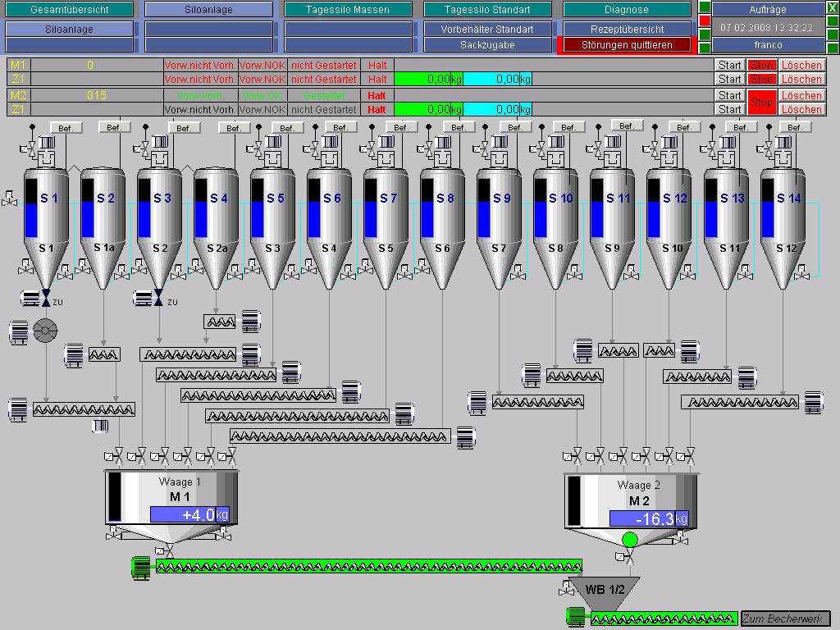Click the rotary fan icon below silo S1
The height and width of the screenshot is (630, 840).
click(45, 331)
